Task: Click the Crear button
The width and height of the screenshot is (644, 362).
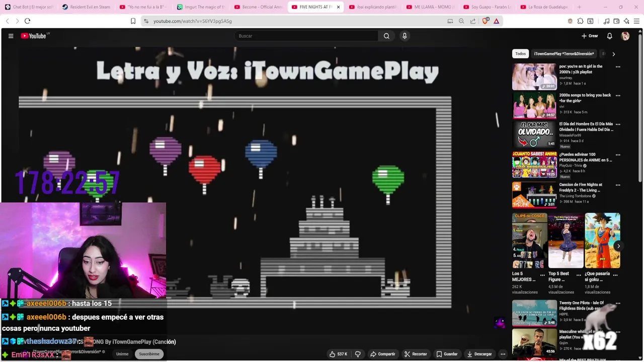Action: 590,36
